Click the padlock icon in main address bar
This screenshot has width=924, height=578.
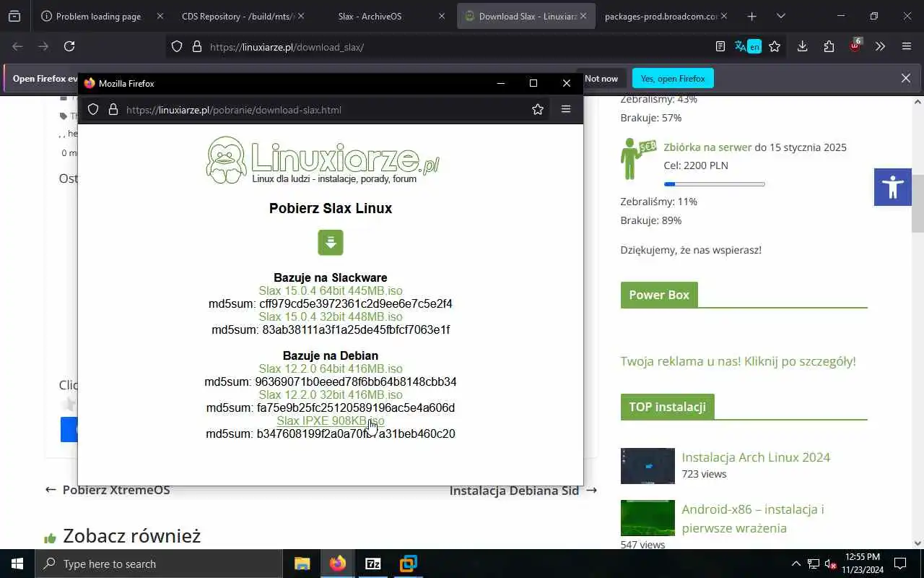click(196, 46)
